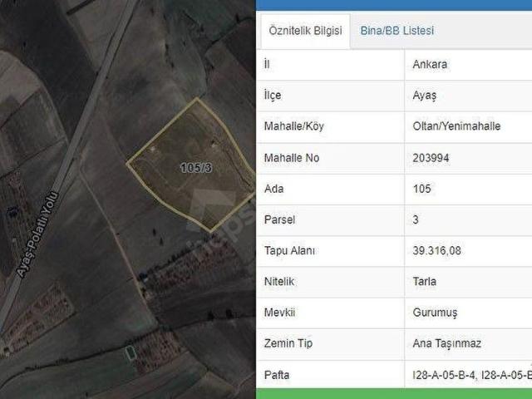Click the Parsel value 3

coord(416,219)
